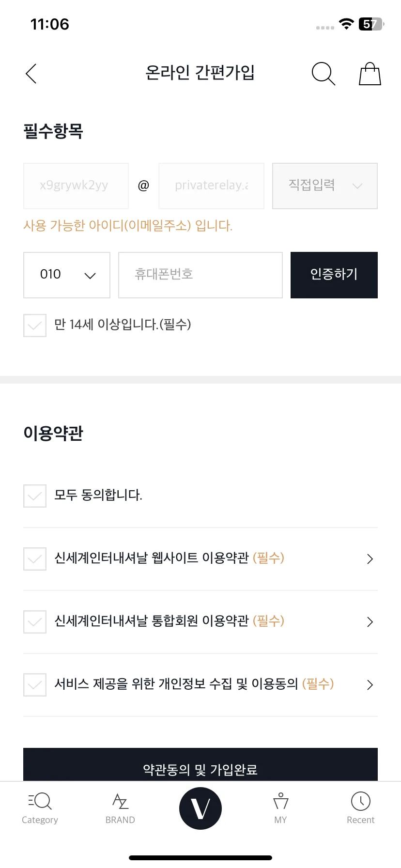Tap the central V home logo
This screenshot has width=401, height=868.
[x=200, y=808]
